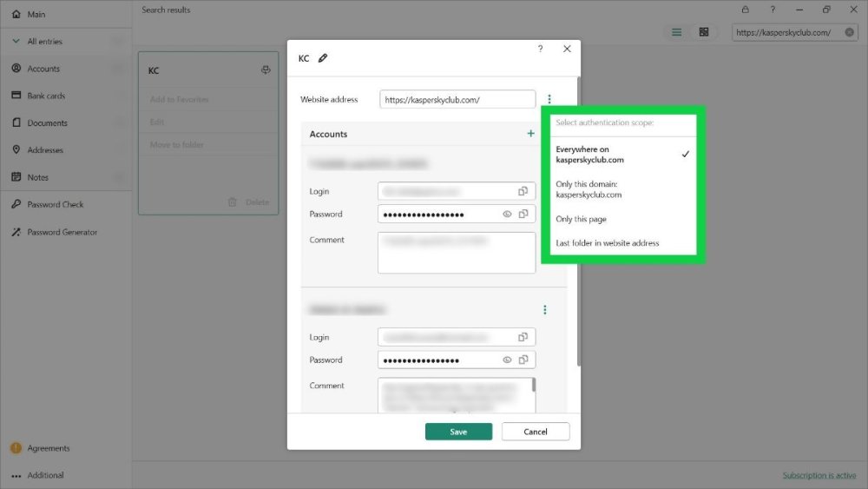Screen dimensions: 868x489
Task: Open dialog help question mark
Action: [540, 49]
